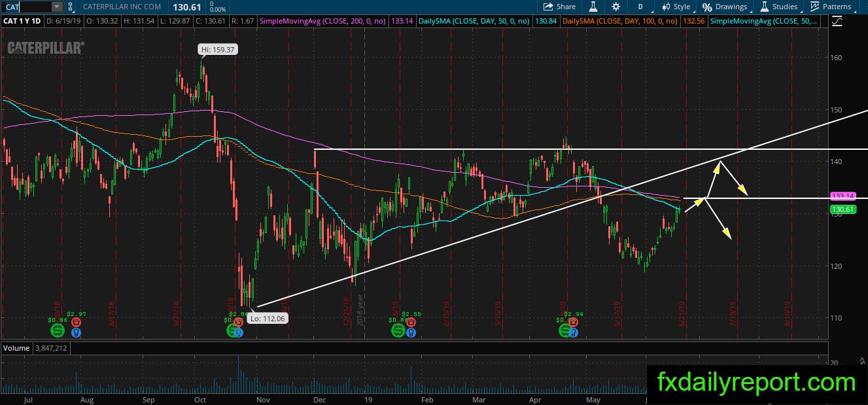Click the 130.84 study value in header
The width and height of the screenshot is (868, 405).
click(545, 21)
